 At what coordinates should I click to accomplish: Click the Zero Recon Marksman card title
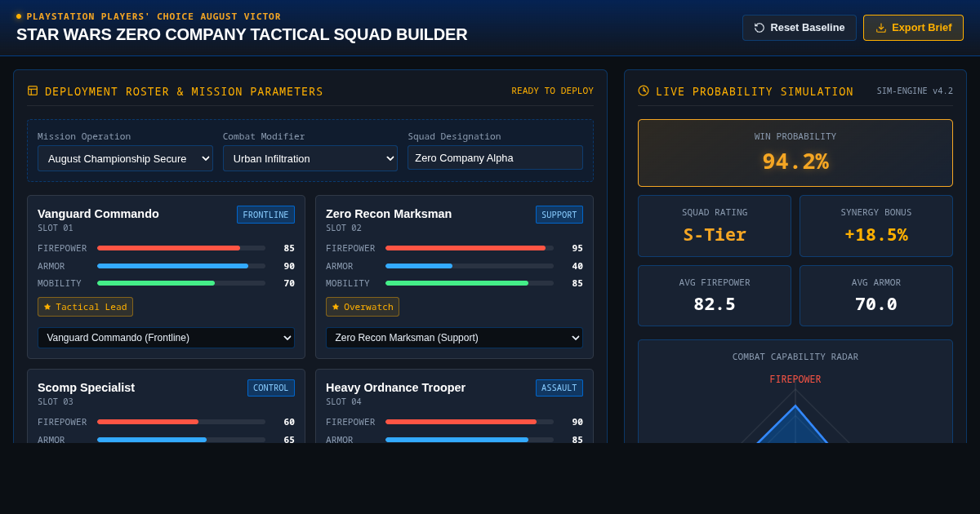[389, 214]
